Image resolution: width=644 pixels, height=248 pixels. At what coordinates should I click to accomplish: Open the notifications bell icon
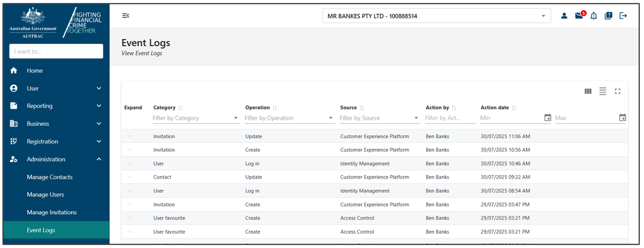[594, 15]
